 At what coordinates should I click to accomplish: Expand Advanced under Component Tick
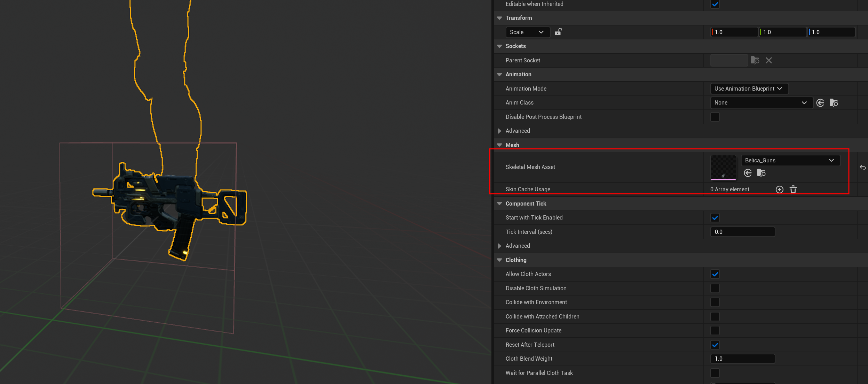click(499, 246)
